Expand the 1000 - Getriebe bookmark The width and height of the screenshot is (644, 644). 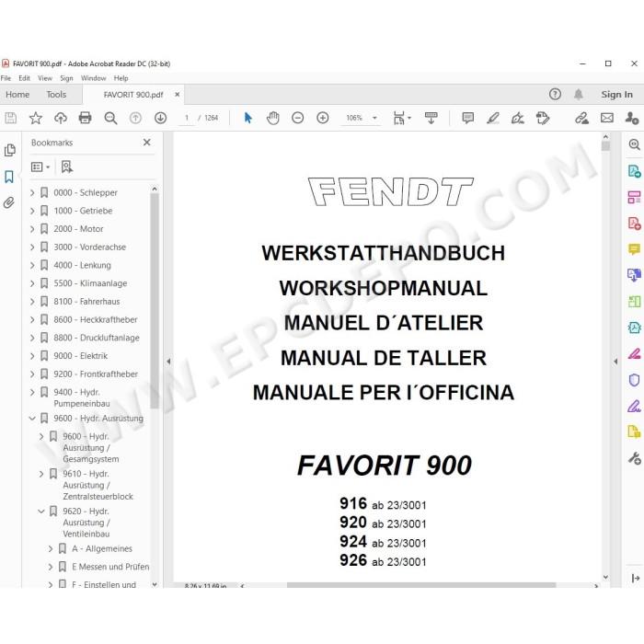(x=32, y=211)
